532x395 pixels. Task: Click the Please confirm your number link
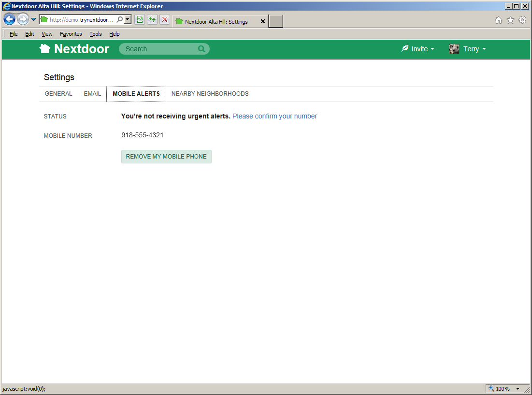(274, 116)
